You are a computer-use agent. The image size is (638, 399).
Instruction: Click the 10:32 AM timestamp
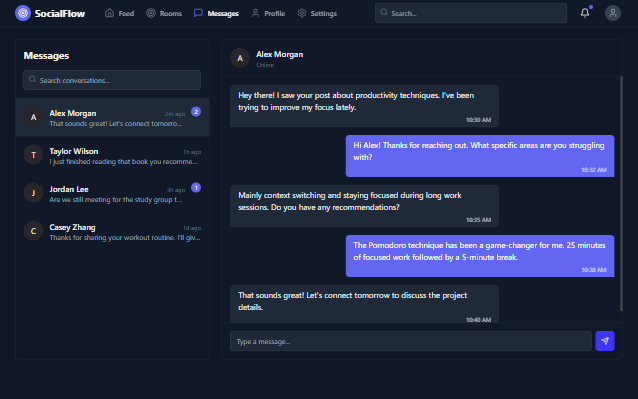(594, 170)
